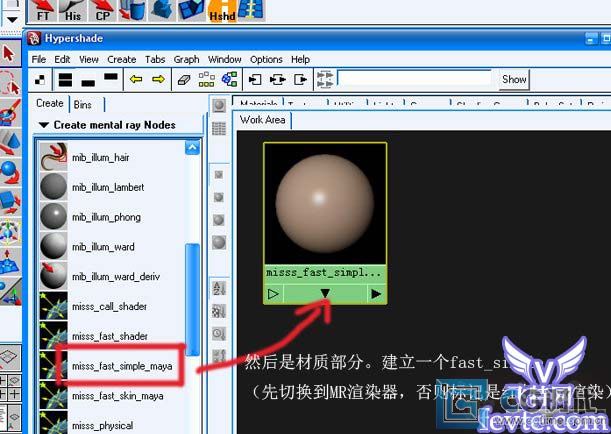Click the node list scrollbar thumb
Screen dimensions: 611x434
(192, 300)
